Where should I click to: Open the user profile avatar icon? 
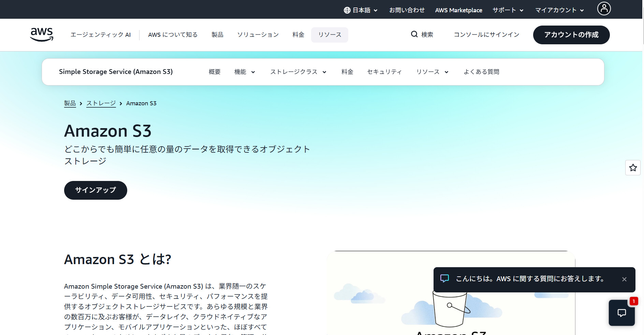604,9
